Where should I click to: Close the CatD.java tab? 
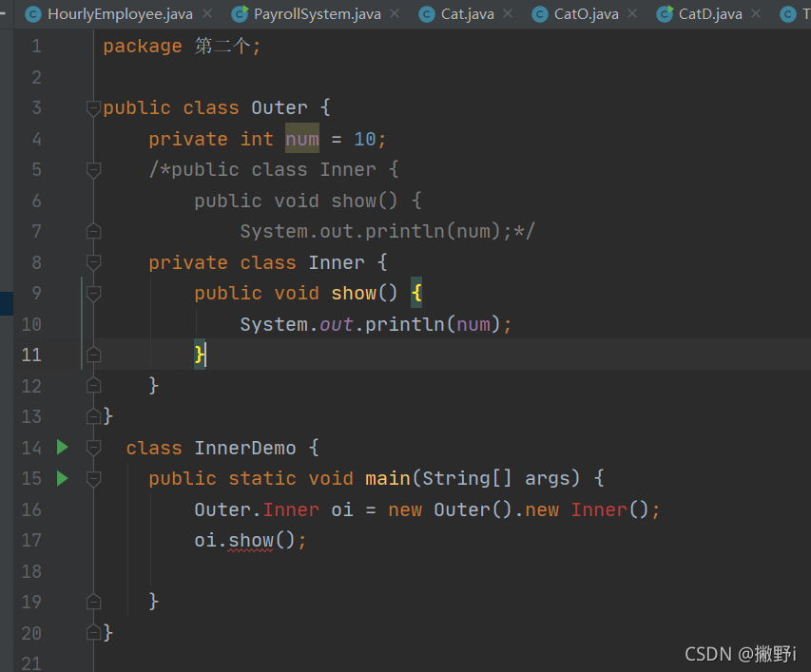pos(756,14)
